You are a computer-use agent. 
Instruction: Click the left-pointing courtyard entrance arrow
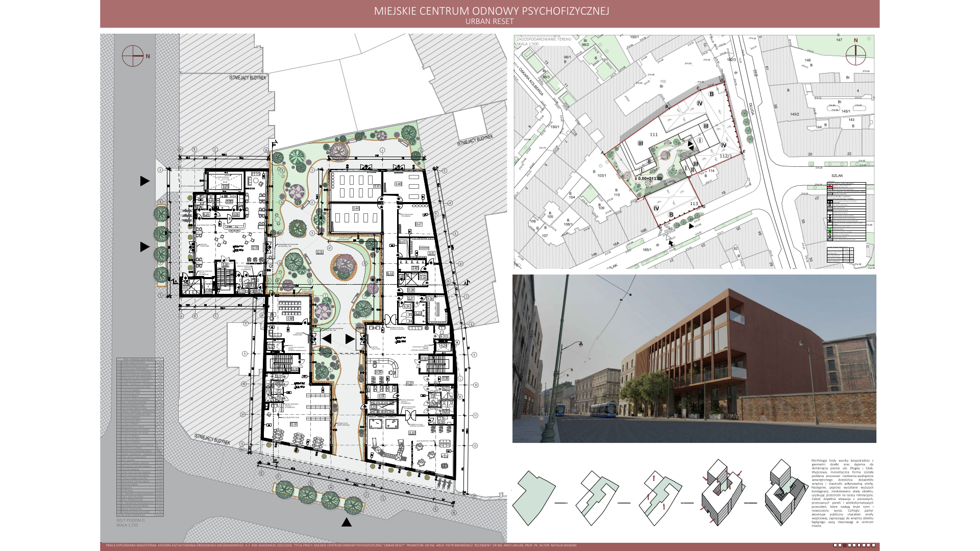(x=327, y=338)
